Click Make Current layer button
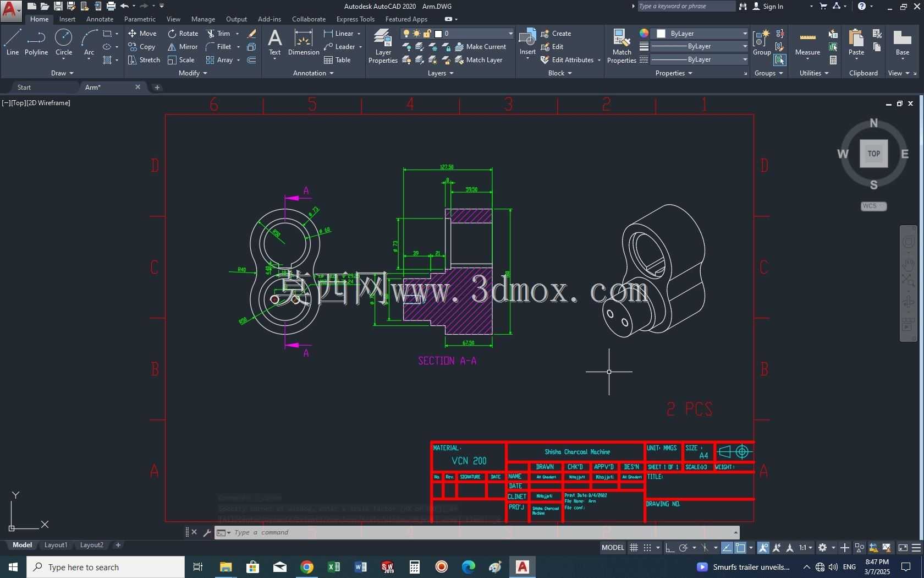This screenshot has height=578, width=924. pos(480,47)
